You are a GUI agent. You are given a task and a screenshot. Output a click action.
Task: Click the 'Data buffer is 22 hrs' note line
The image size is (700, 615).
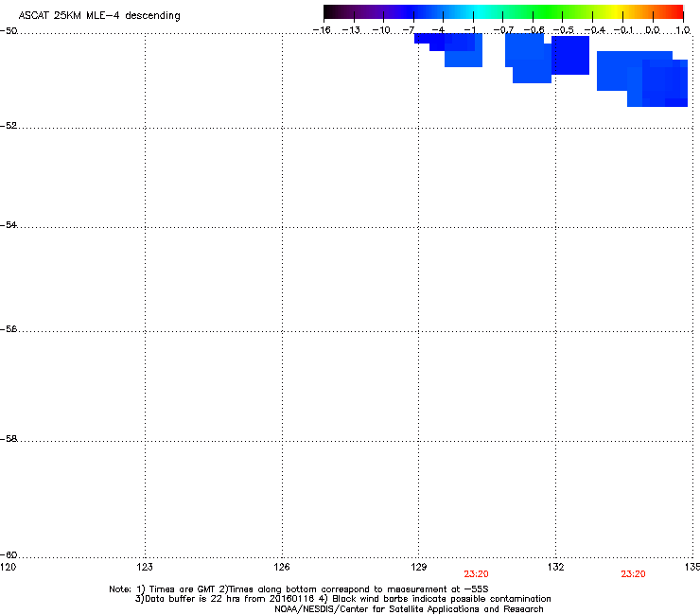pyautogui.click(x=342, y=599)
